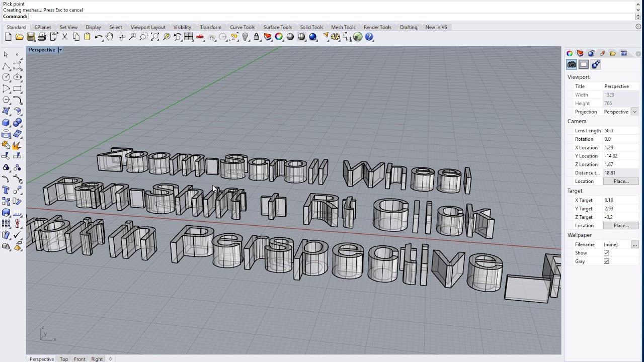Cut selection with the scissors icon
This screenshot has height=362, width=644.
pos(65,37)
